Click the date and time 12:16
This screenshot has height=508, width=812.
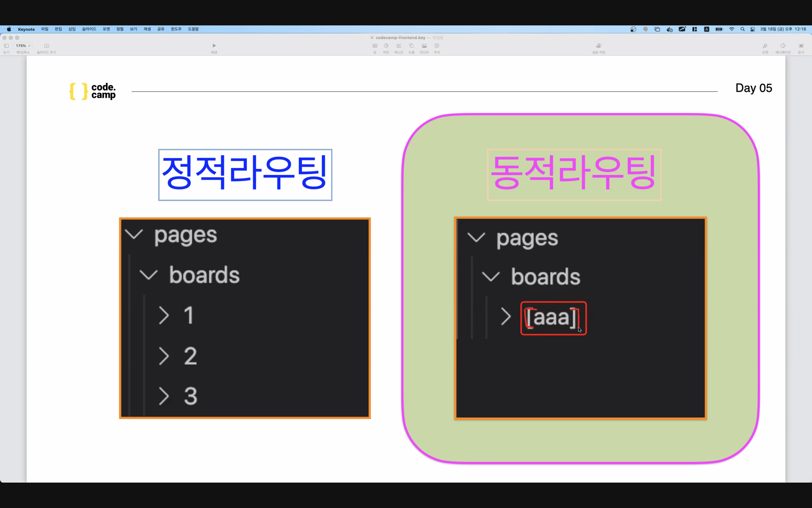point(783,29)
